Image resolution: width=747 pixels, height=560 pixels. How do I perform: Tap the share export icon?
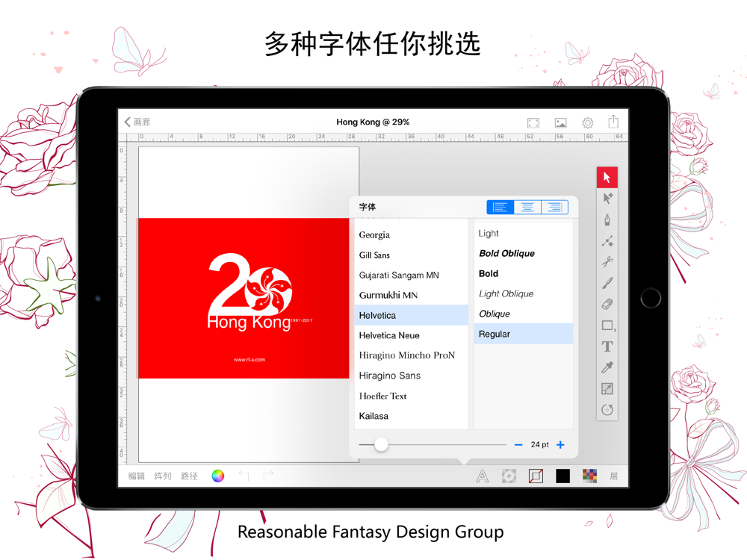click(x=613, y=122)
